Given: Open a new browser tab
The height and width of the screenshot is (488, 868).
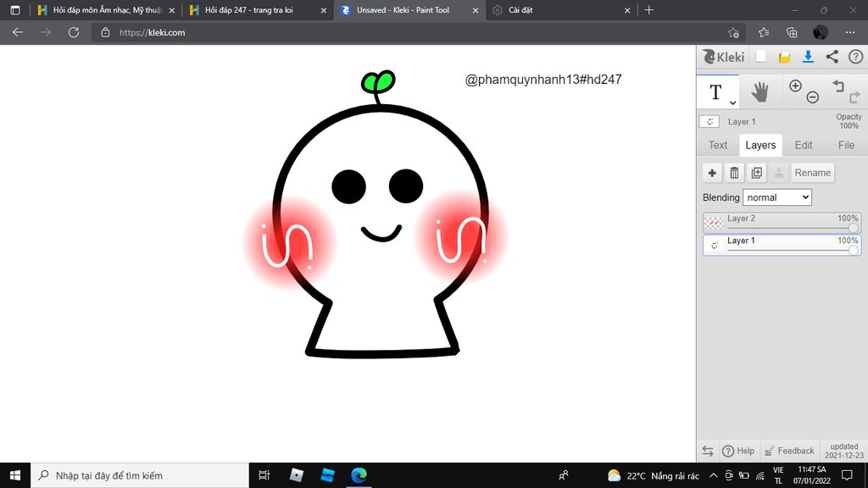Looking at the screenshot, I should tap(649, 10).
